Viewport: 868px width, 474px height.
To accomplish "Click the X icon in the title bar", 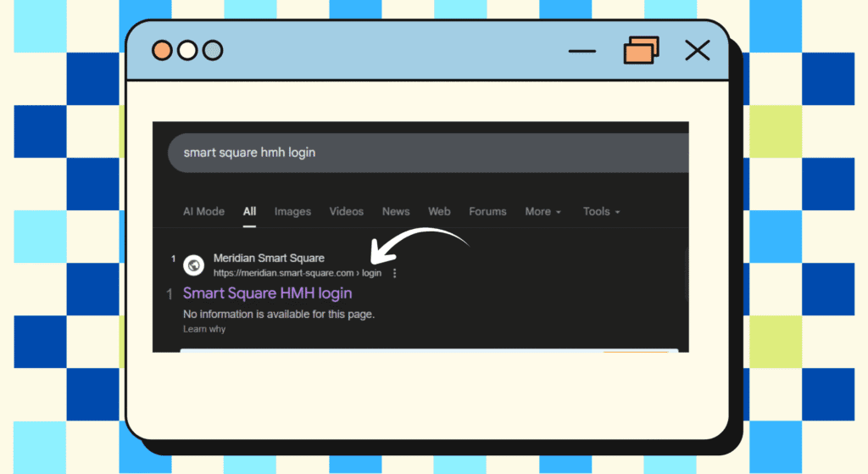I will pos(697,50).
